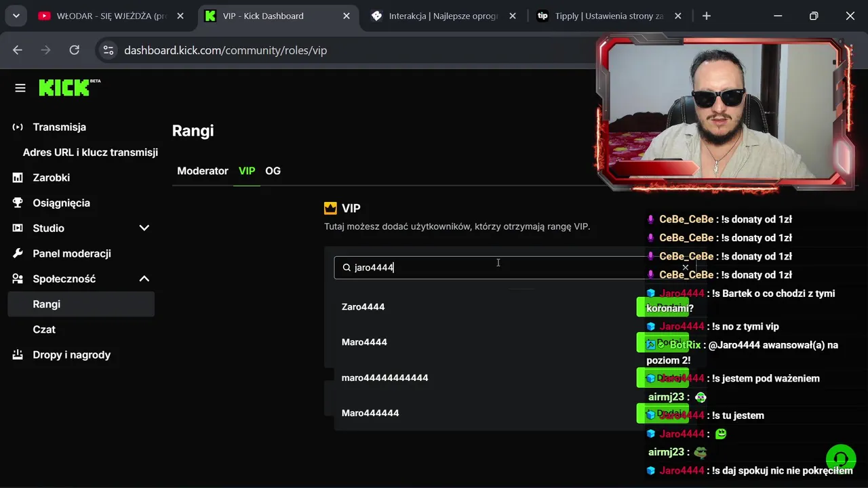Toggle the Kick hamburger sidebar menu
Image resolution: width=868 pixels, height=488 pixels.
[x=20, y=88]
